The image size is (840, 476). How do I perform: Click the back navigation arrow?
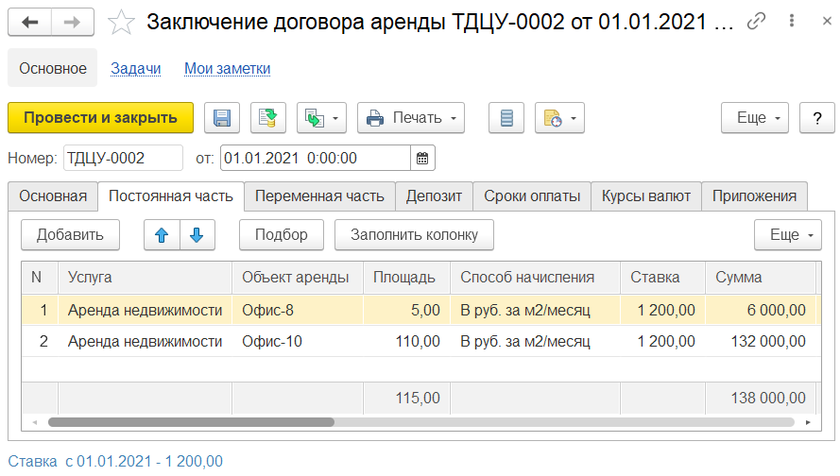[30, 22]
